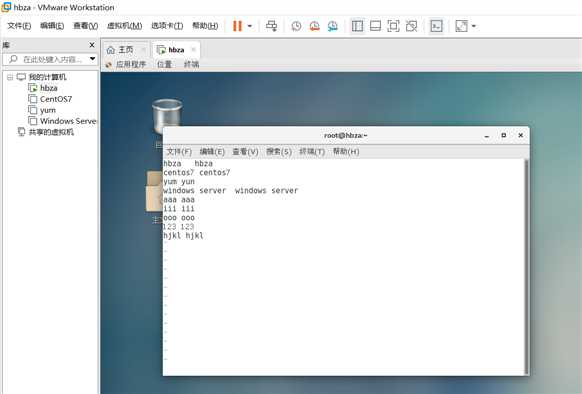The width and height of the screenshot is (582, 394).
Task: Open terminal 终端(T) menu
Action: (x=312, y=152)
